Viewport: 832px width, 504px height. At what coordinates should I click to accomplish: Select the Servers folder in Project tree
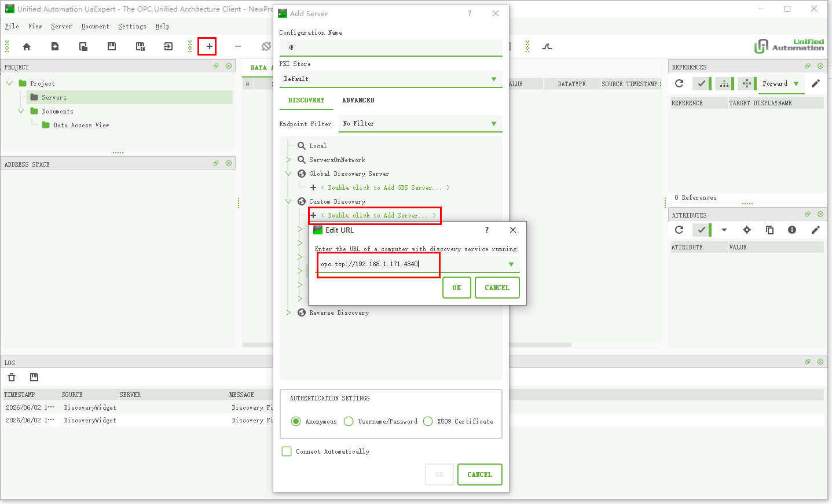click(x=54, y=98)
